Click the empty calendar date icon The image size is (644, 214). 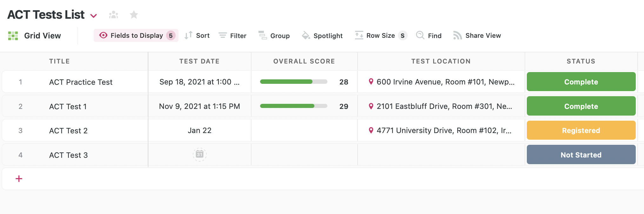pos(199,155)
